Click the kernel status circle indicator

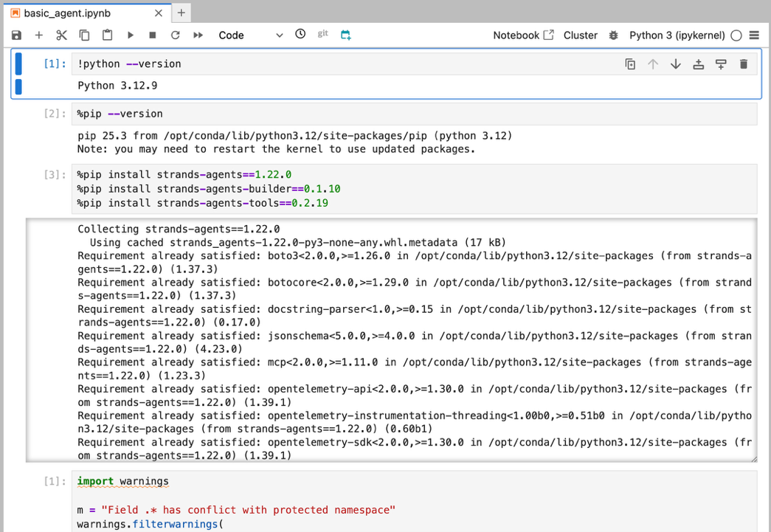coord(736,35)
